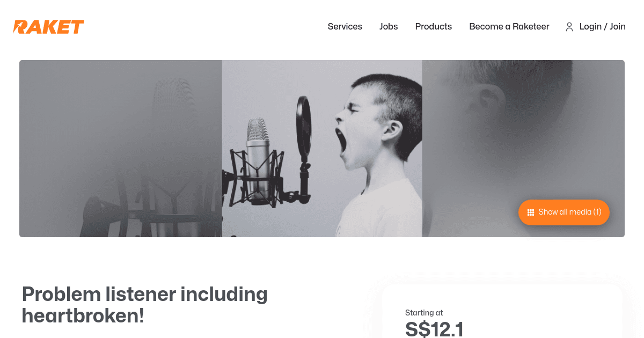Select Become a Raketeer link
Image resolution: width=644 pixels, height=338 pixels.
pyautogui.click(x=509, y=27)
